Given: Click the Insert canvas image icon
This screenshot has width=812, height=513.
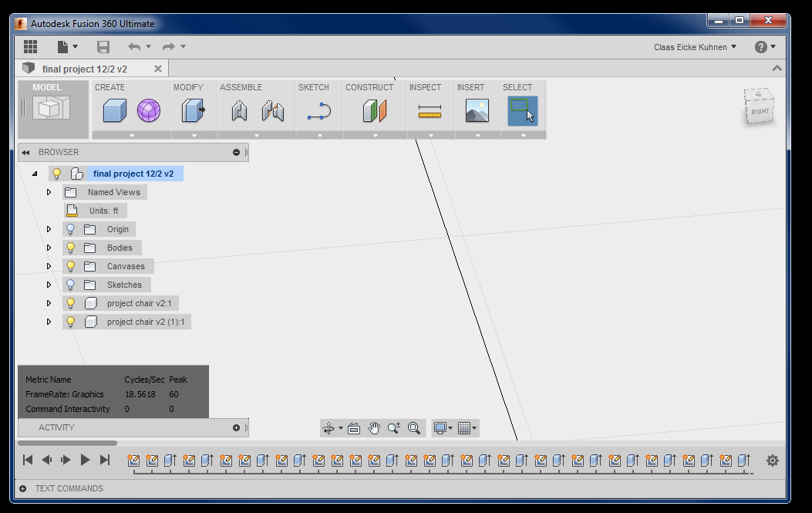Looking at the screenshot, I should pos(477,110).
